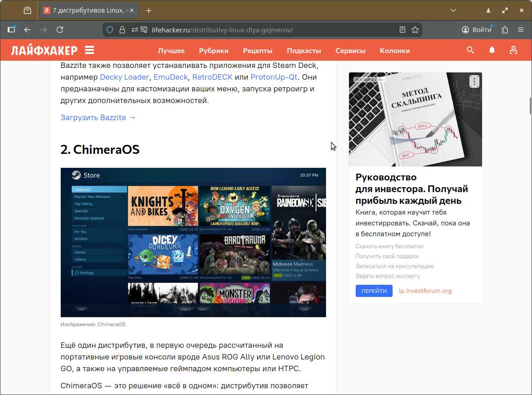Open the Колонки menu item
This screenshot has height=395, width=532.
point(394,50)
